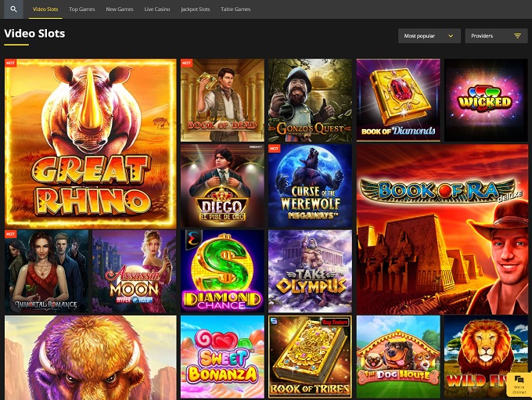This screenshot has width=532, height=400.
Task: Select the Book of Diamonds game
Action: click(x=397, y=99)
